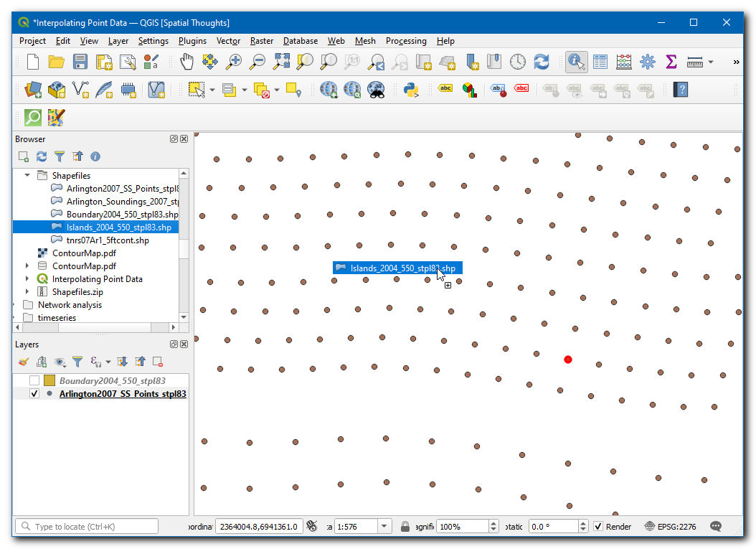Viewport: 756px width, 549px height.
Task: Uncheck the Arlington2007_SS_Points_stpl83 layer checkbox
Action: point(34,394)
